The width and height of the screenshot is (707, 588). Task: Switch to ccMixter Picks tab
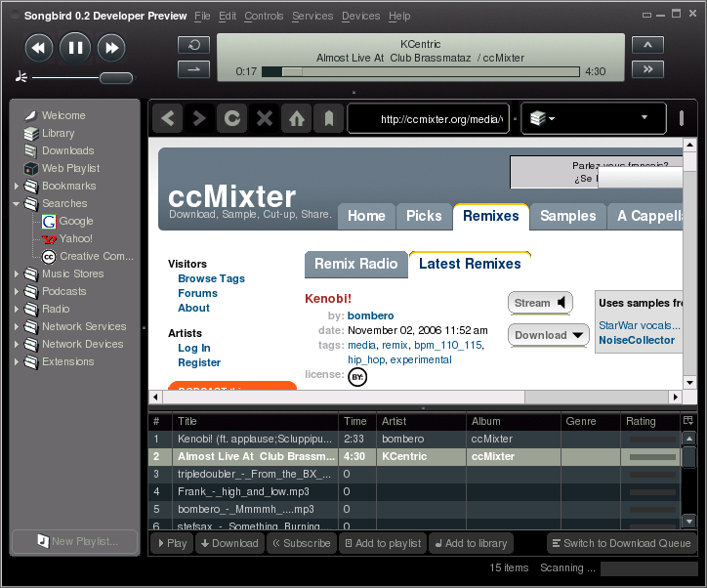click(x=424, y=217)
